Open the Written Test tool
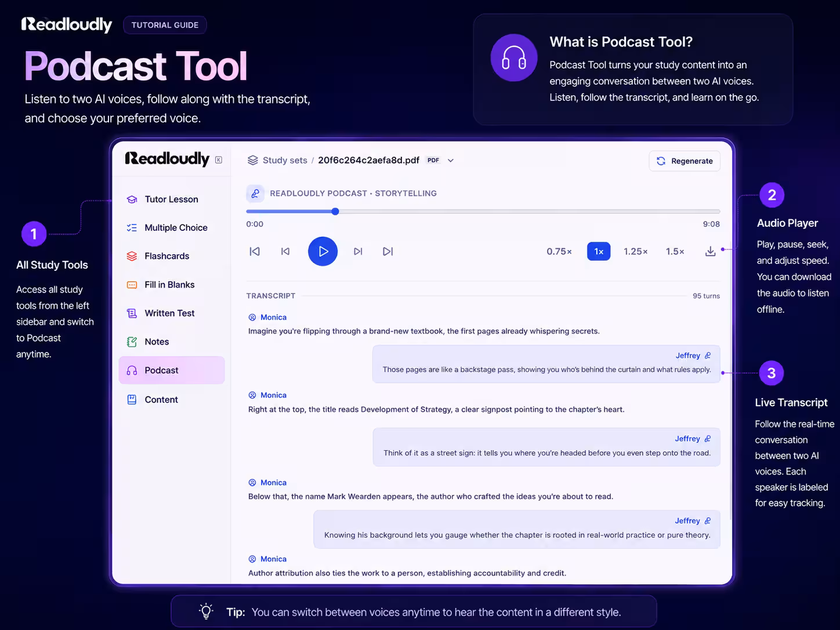This screenshot has width=840, height=630. tap(172, 313)
